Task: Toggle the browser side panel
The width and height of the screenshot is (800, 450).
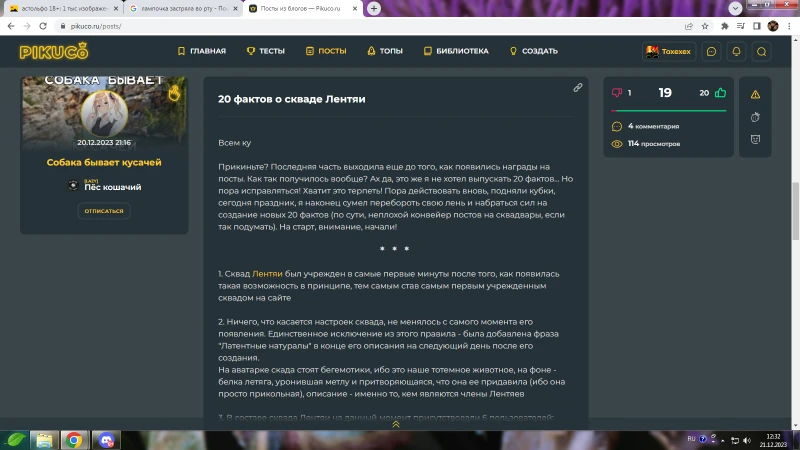Action: click(x=757, y=26)
